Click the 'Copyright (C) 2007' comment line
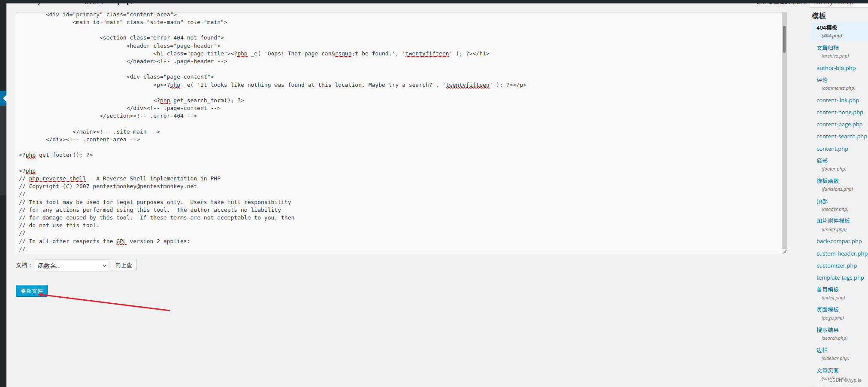The height and width of the screenshot is (387, 868). [x=108, y=186]
